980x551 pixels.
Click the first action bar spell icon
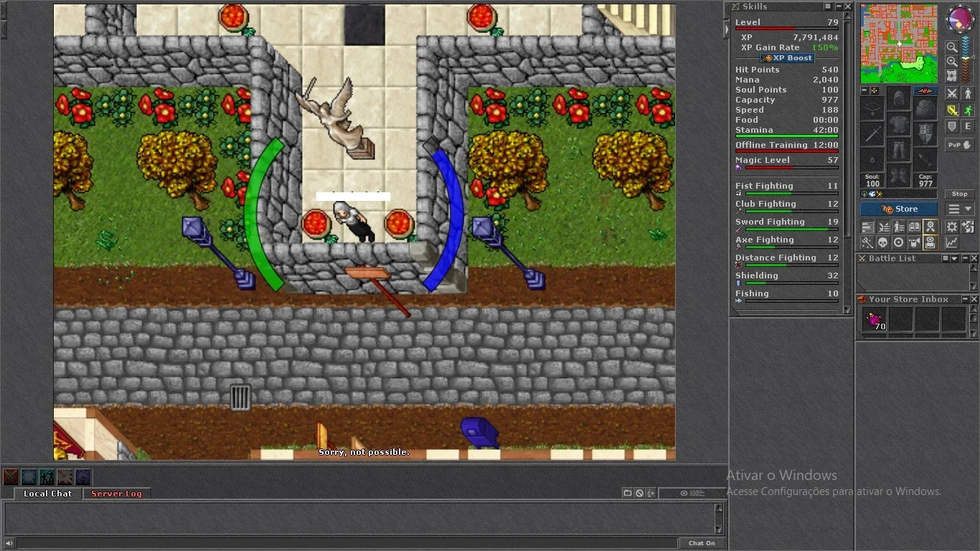pos(11,477)
